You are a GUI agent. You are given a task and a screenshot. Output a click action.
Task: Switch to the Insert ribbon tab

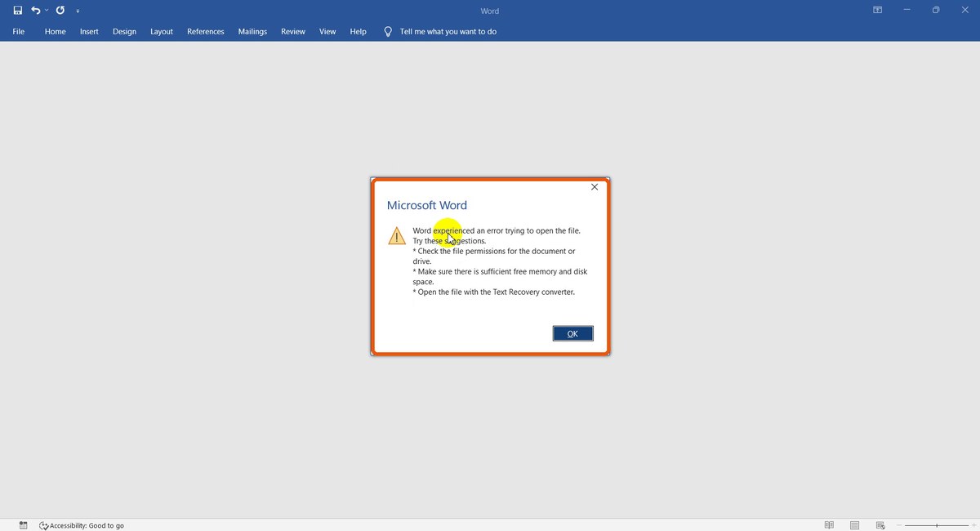pyautogui.click(x=89, y=32)
